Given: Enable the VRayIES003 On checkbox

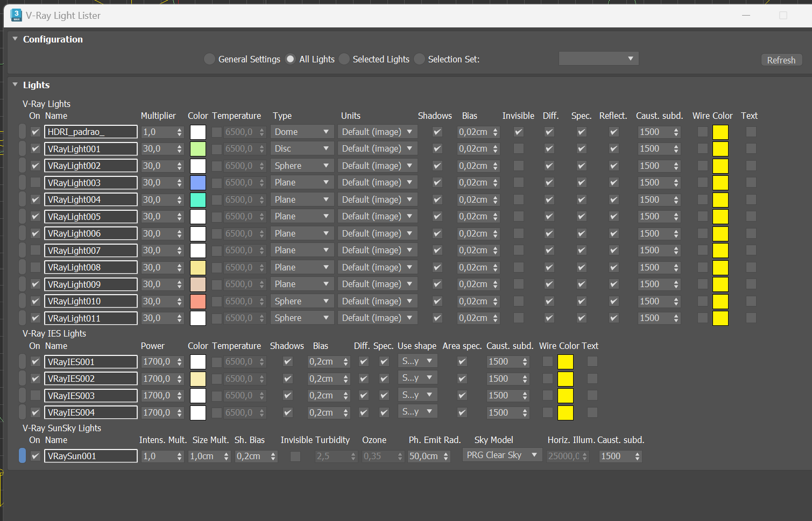Looking at the screenshot, I should pos(36,396).
